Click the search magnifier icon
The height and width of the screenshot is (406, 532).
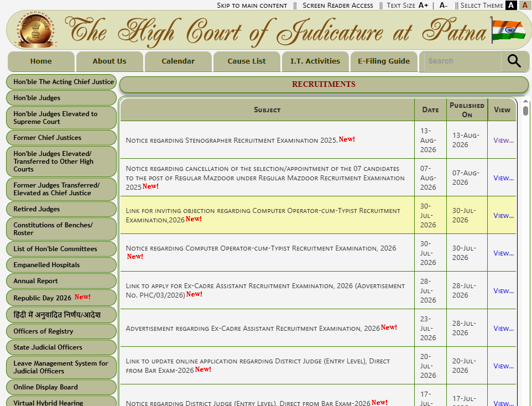[x=514, y=61]
